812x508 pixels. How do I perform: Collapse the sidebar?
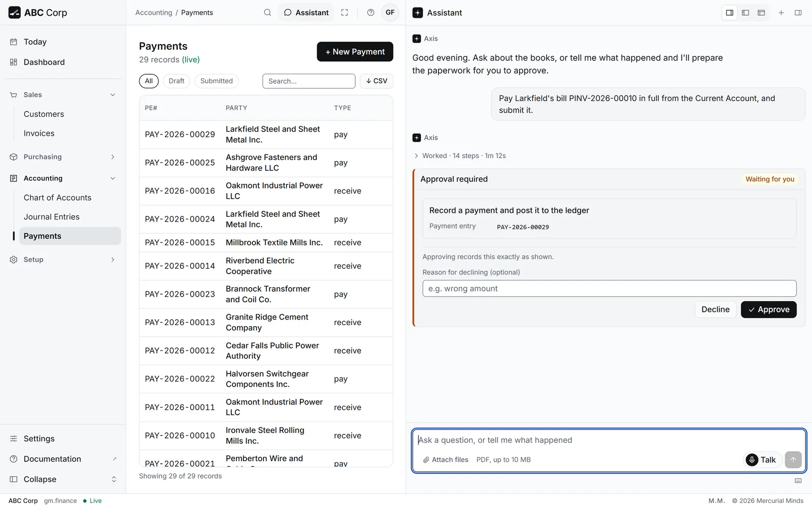click(x=63, y=479)
